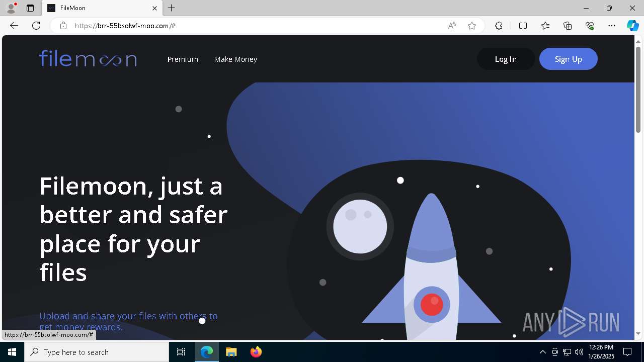
Task: Click the page vertical scrollbar thumb
Action: pyautogui.click(x=638, y=89)
